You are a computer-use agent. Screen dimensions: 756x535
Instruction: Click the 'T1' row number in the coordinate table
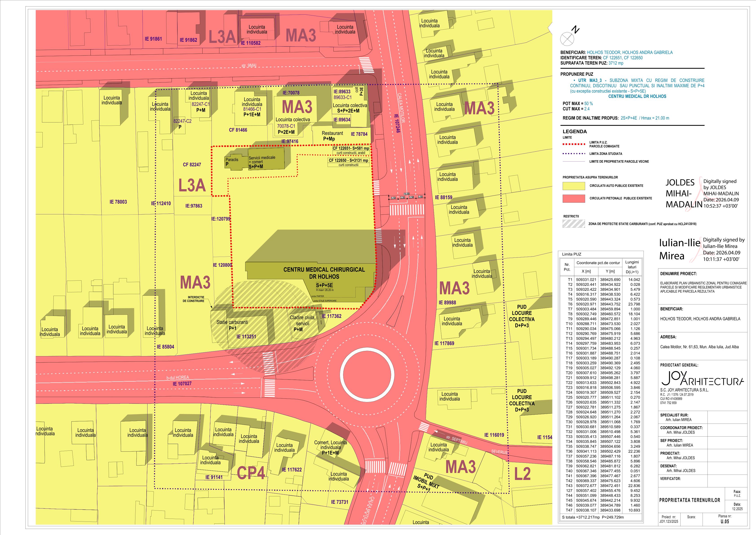point(570,280)
